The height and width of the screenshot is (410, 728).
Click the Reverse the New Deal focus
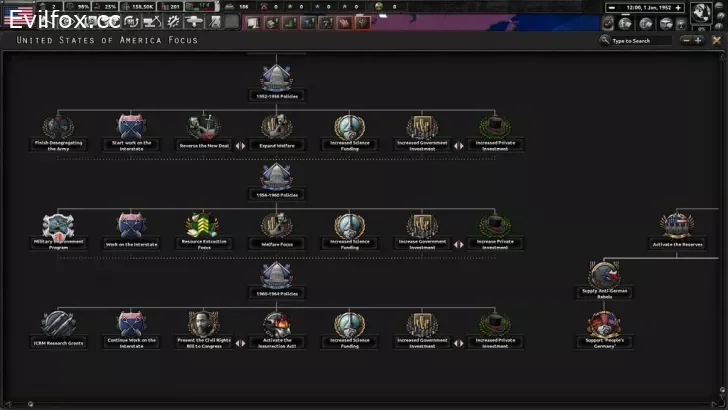203,129
